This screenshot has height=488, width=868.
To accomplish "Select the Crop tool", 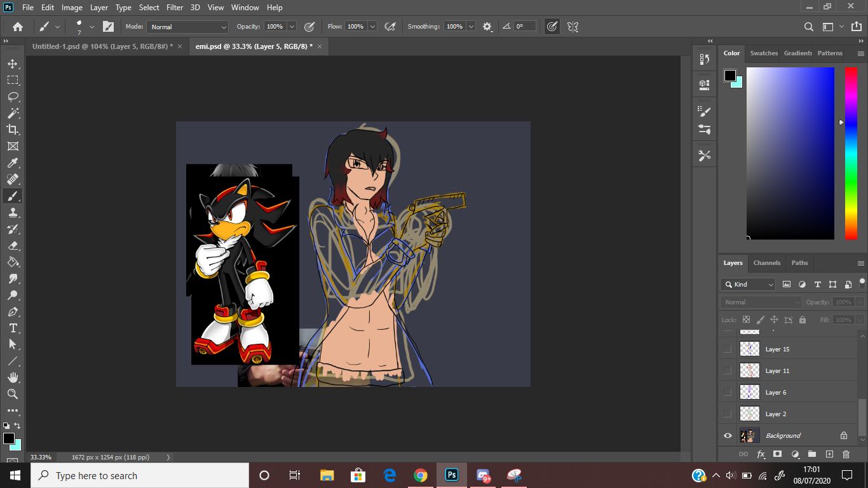I will click(12, 130).
